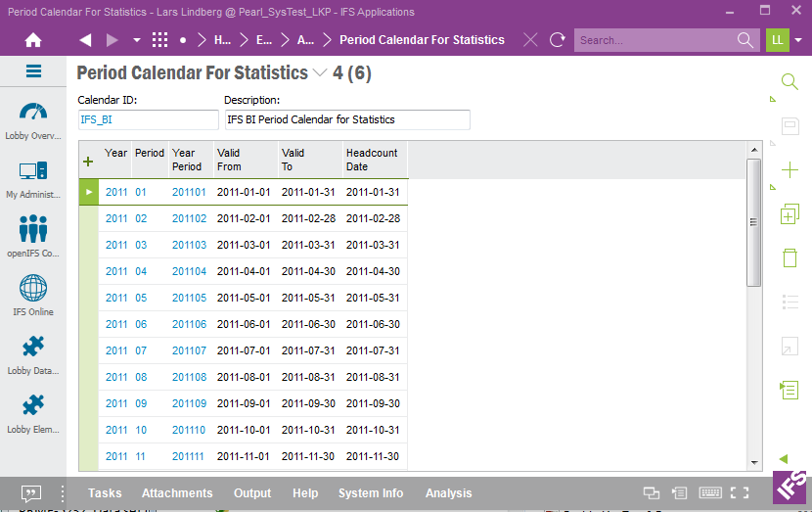This screenshot has width=812, height=512.
Task: Click the search magnifier in right panel
Action: [789, 81]
